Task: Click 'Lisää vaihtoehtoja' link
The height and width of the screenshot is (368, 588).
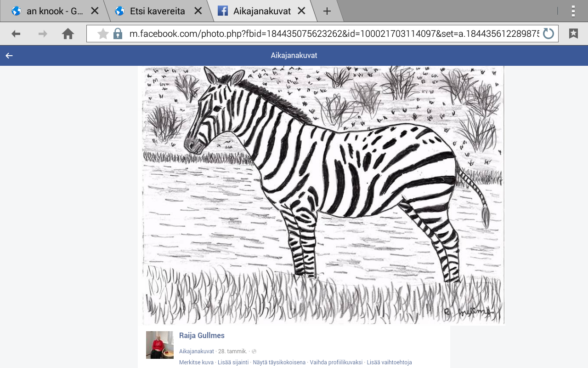Action: pos(390,362)
